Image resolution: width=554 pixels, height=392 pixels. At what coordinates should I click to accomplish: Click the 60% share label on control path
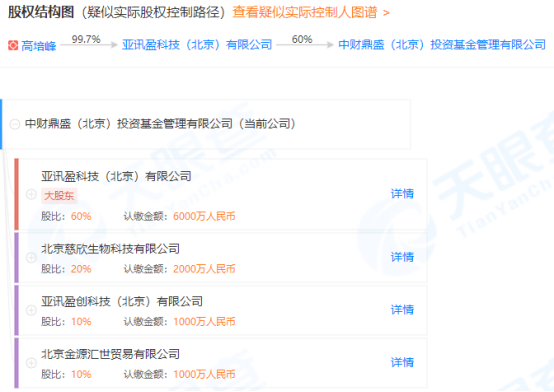click(x=302, y=39)
